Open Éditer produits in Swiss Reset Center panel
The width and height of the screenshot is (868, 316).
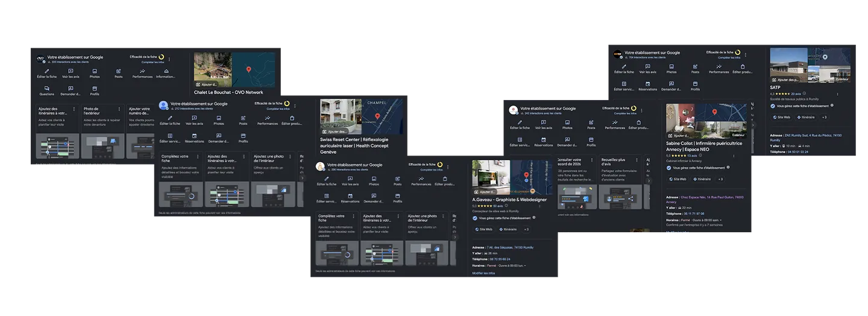[x=292, y=121]
